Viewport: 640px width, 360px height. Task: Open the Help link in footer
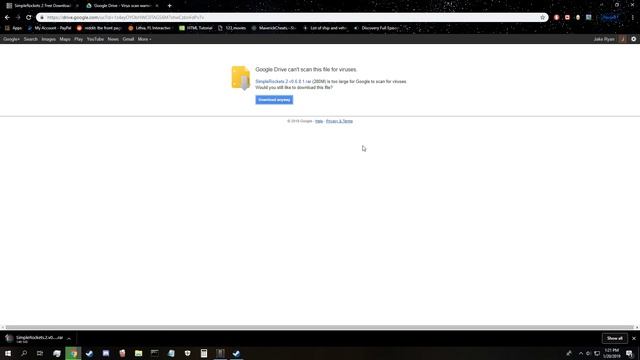click(319, 121)
